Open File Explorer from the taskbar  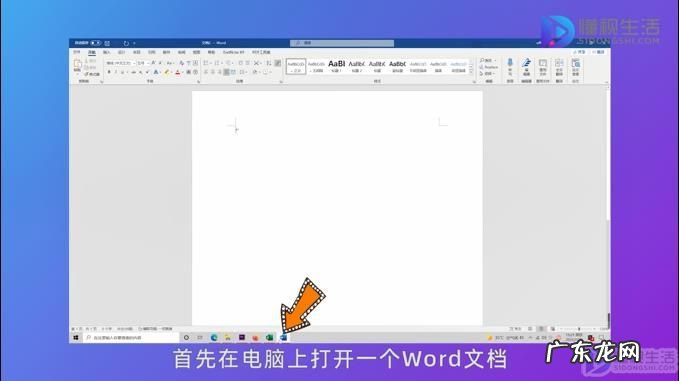pyautogui.click(x=228, y=337)
